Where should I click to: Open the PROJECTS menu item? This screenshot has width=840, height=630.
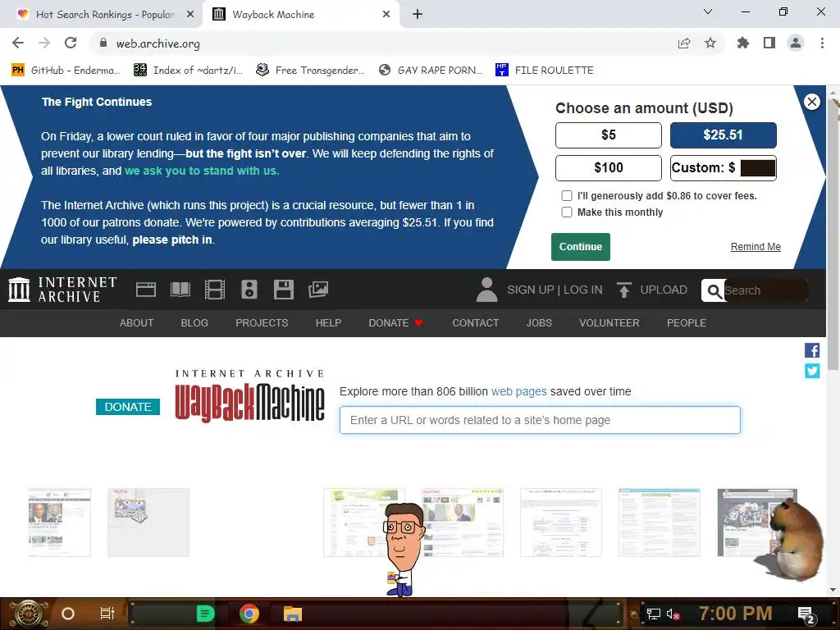262,323
